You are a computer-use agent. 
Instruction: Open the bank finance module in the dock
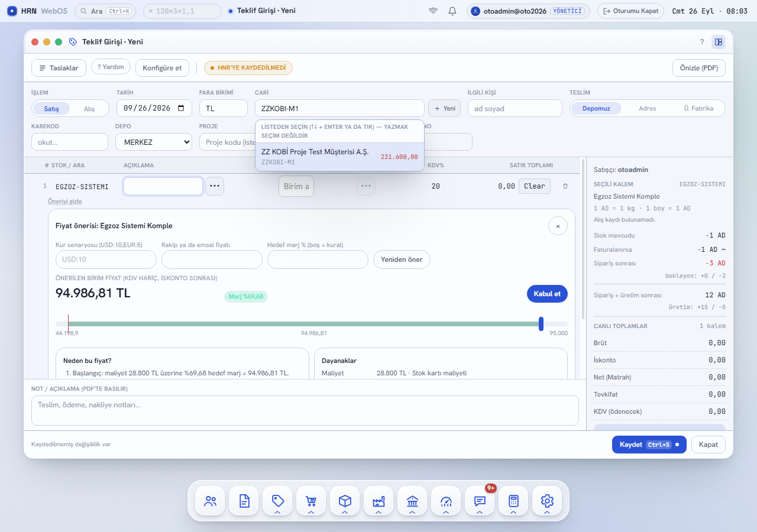[x=412, y=501]
